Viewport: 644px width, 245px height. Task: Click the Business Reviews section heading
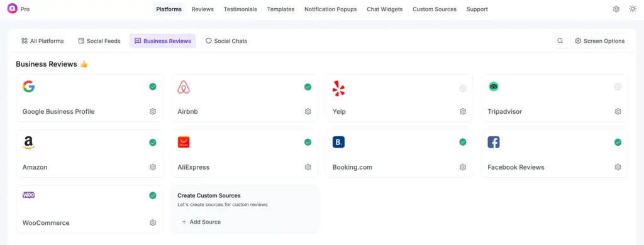[x=47, y=64]
